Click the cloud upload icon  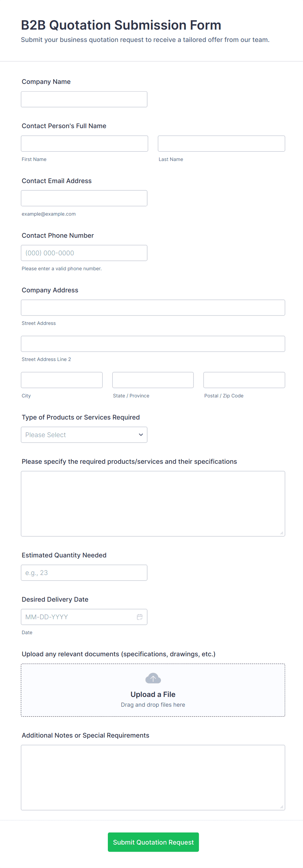153,678
